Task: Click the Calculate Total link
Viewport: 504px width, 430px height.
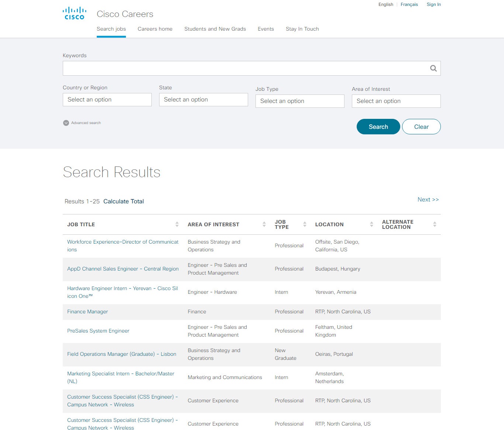Action: click(123, 202)
